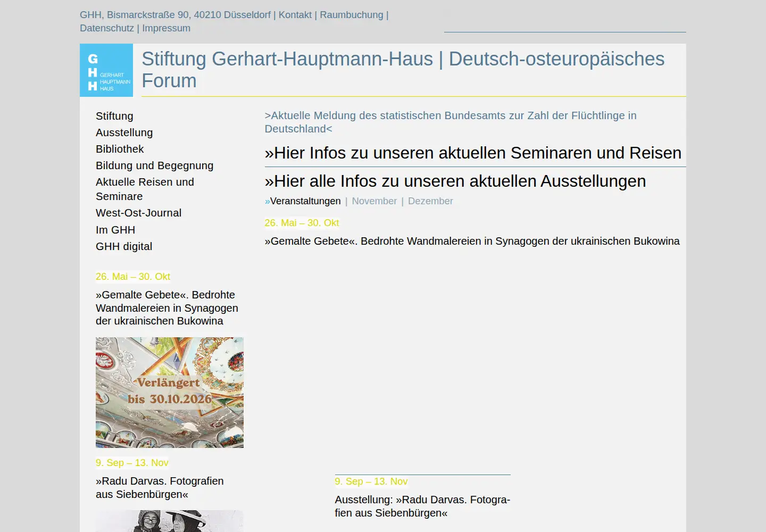
Task: Select the November events tab
Action: [374, 201]
